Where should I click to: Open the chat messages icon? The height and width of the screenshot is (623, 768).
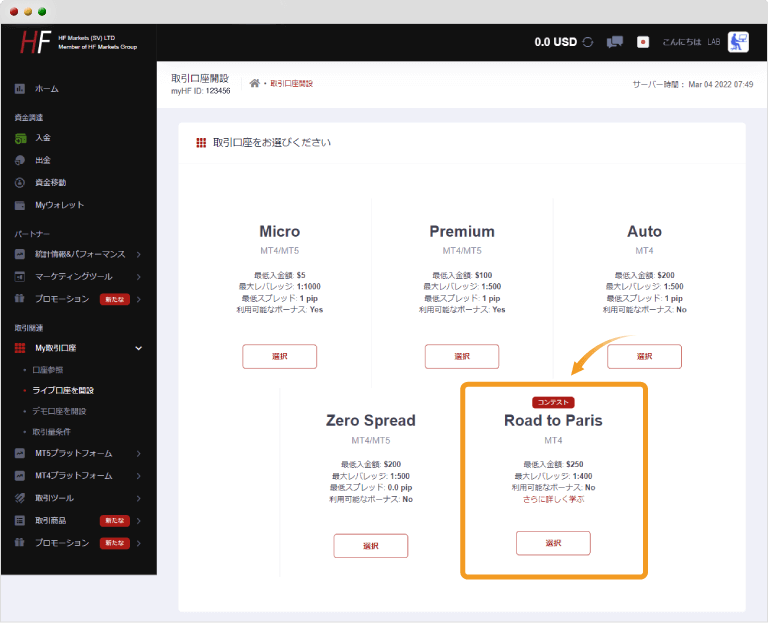pyautogui.click(x=615, y=42)
